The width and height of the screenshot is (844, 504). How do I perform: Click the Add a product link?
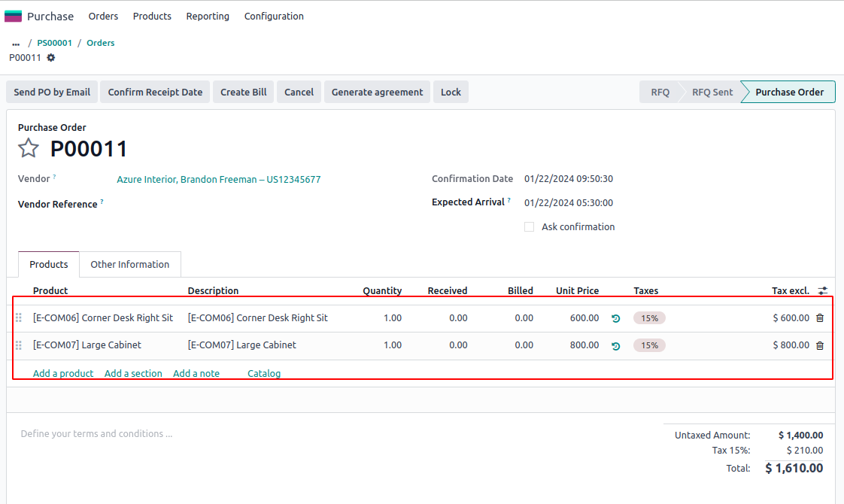click(x=63, y=373)
